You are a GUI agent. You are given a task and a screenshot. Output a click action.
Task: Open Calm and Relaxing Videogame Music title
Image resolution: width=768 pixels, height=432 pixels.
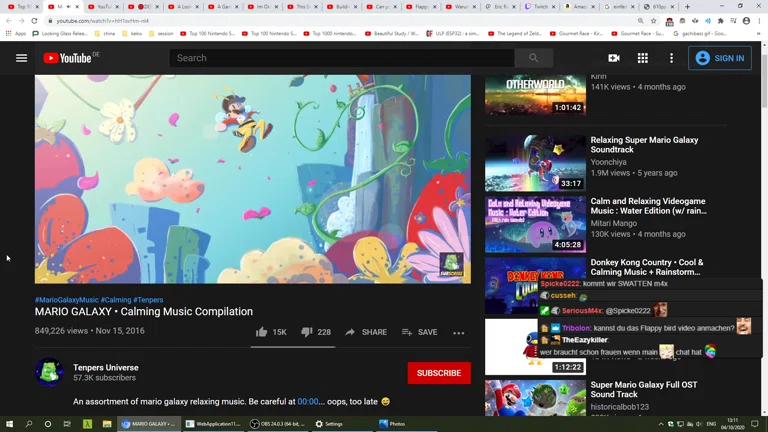648,206
